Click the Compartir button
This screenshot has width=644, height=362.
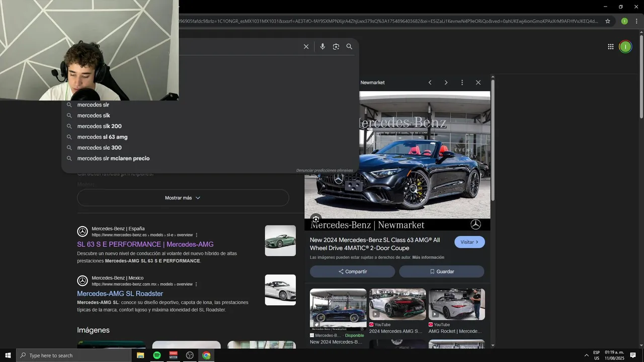pyautogui.click(x=352, y=271)
